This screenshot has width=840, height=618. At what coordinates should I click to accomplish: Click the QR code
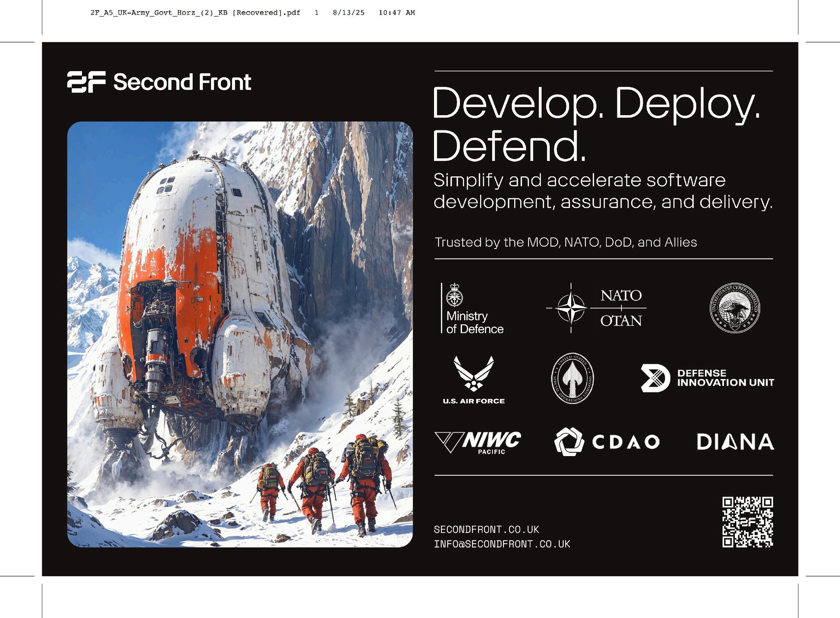click(747, 522)
